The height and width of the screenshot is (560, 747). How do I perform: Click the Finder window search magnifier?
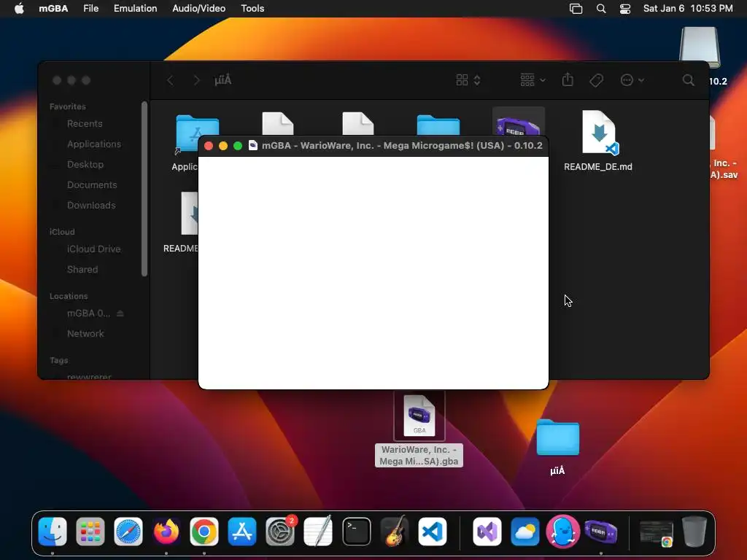[688, 80]
